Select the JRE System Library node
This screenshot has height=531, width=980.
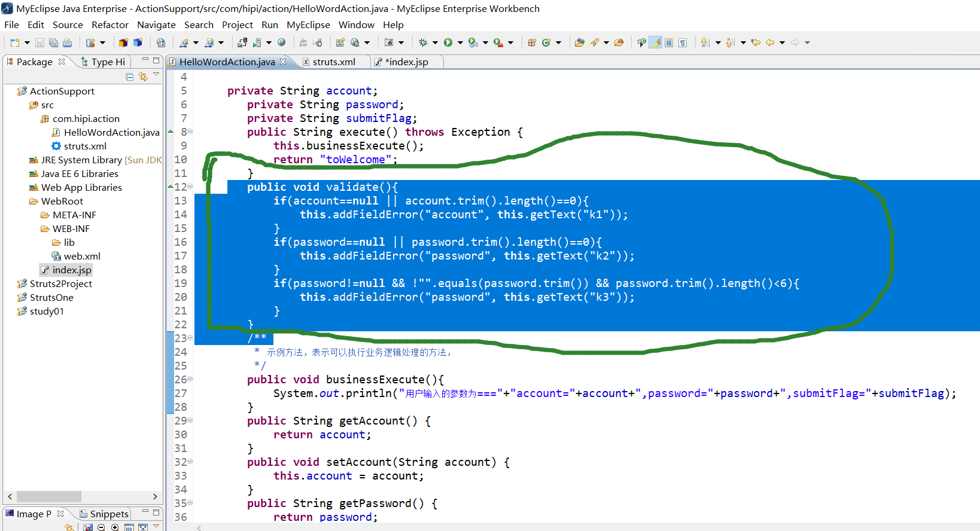tap(95, 160)
